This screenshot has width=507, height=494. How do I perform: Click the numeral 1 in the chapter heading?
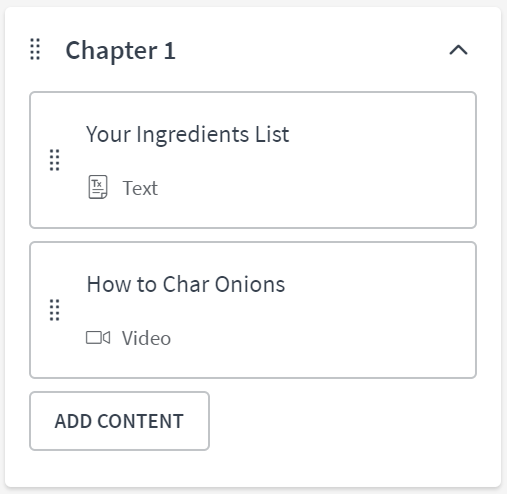pos(169,51)
